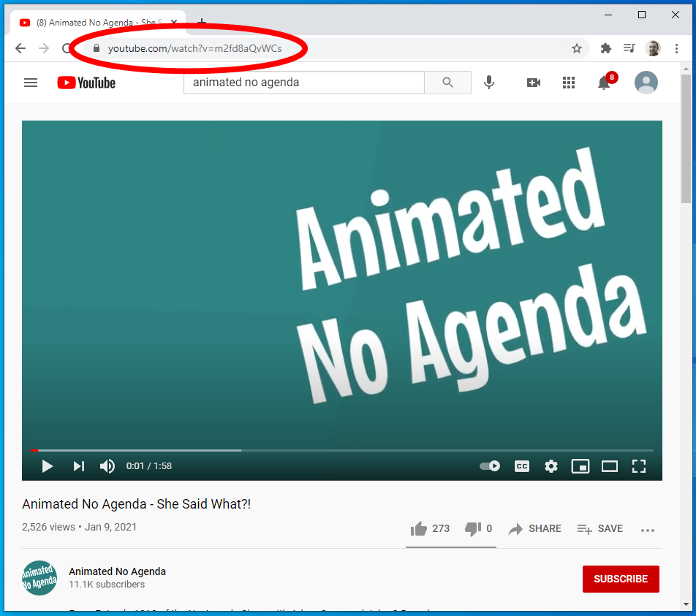
Task: Click the address bar URL
Action: [195, 48]
